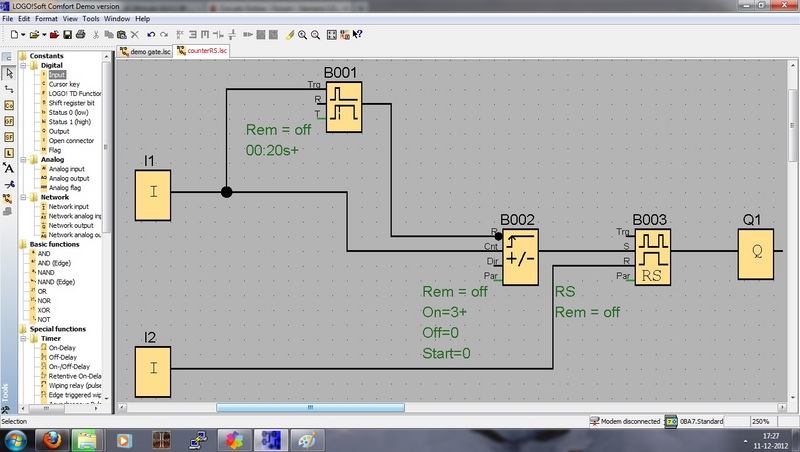Select Network input item
Viewport: 800px width, 452px height.
tap(68, 207)
